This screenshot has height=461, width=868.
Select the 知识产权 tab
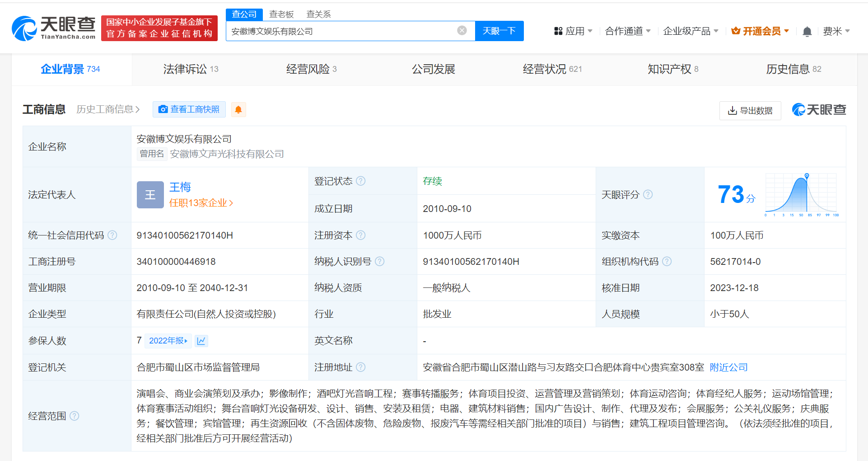coord(673,69)
